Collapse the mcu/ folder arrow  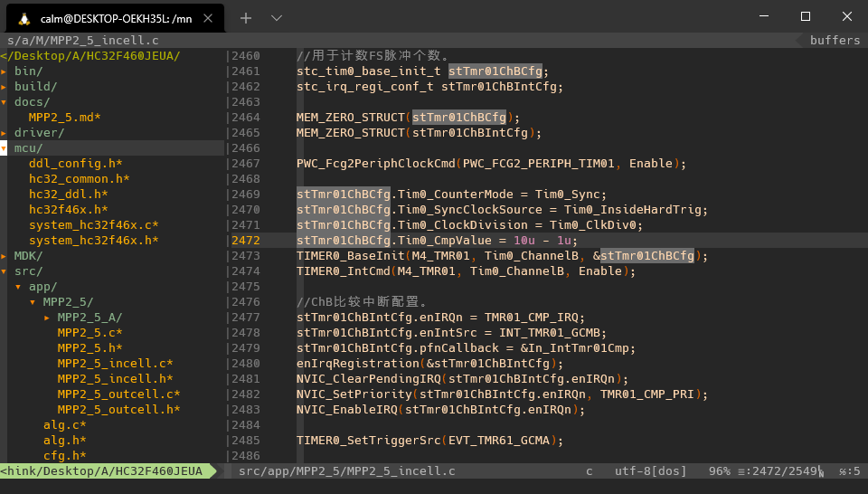pos(4,148)
